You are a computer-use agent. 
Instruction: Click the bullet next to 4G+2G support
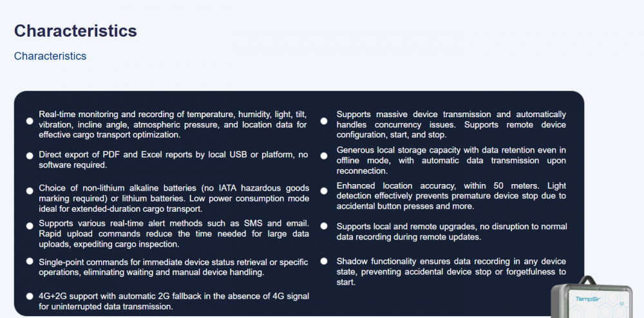[30, 296]
